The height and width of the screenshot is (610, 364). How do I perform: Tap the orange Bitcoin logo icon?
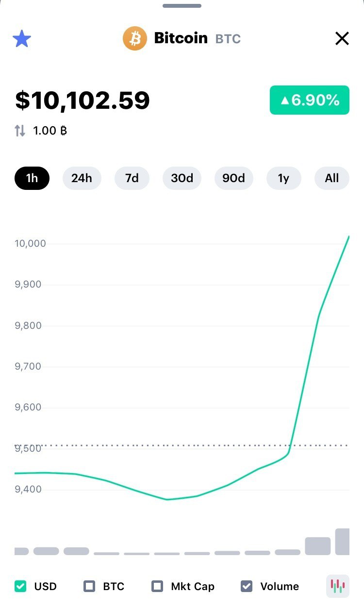tap(134, 38)
